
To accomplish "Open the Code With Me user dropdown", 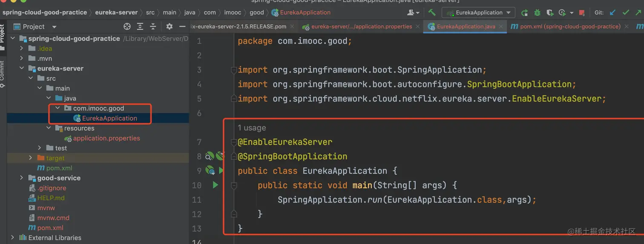I will click(413, 13).
